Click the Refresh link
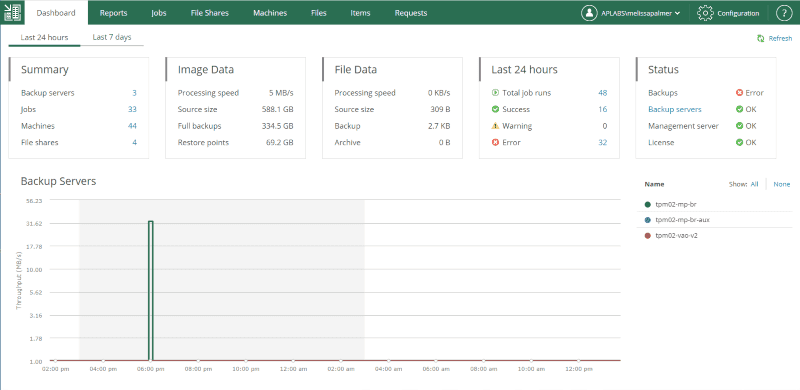The height and width of the screenshot is (390, 800). (x=780, y=38)
